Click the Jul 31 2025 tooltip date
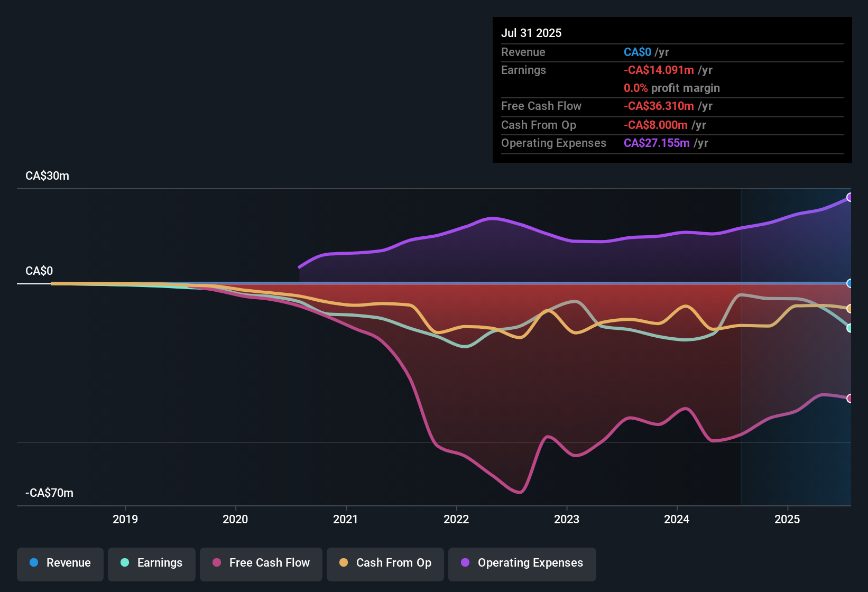Screen dimensions: 868x592 (531, 33)
